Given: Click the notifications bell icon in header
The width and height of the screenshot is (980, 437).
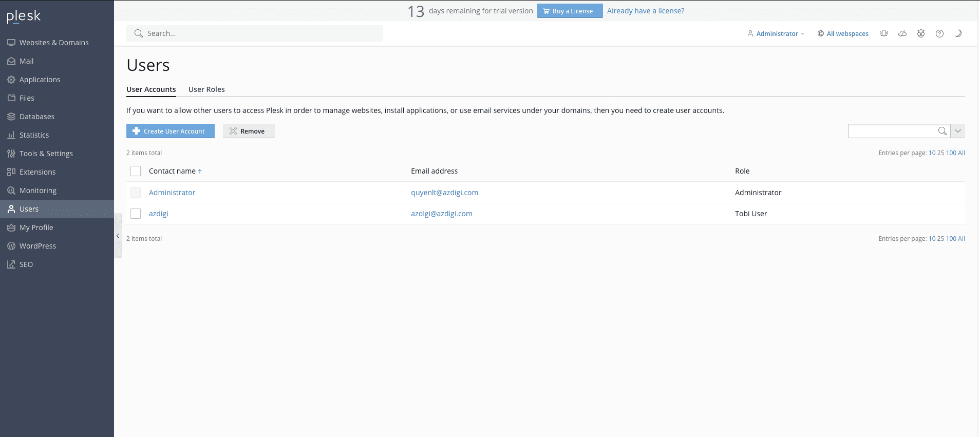Looking at the screenshot, I should 883,33.
